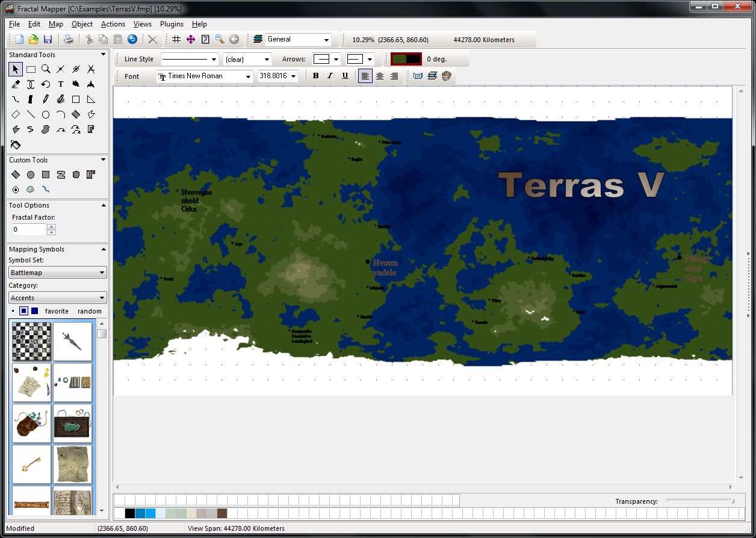This screenshot has height=538, width=756.
Task: Select the straight line tool
Action: 31,114
